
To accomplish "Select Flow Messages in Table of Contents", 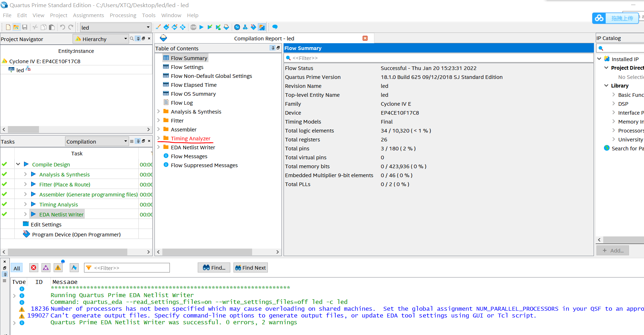I will [189, 156].
